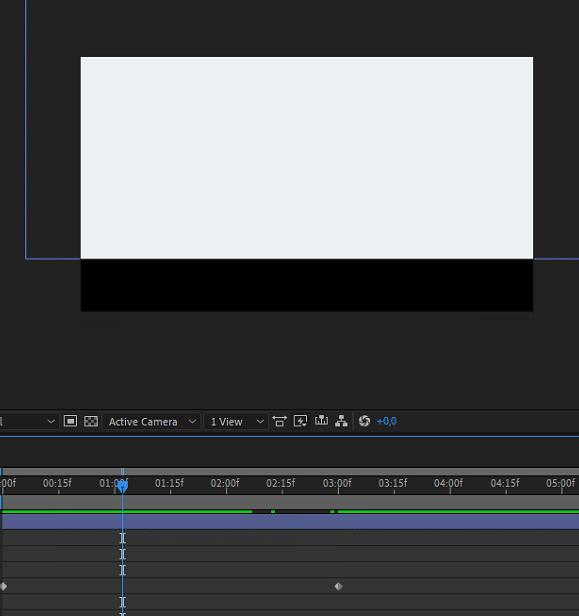
Task: Open the Active Camera view dropdown
Action: point(152,422)
